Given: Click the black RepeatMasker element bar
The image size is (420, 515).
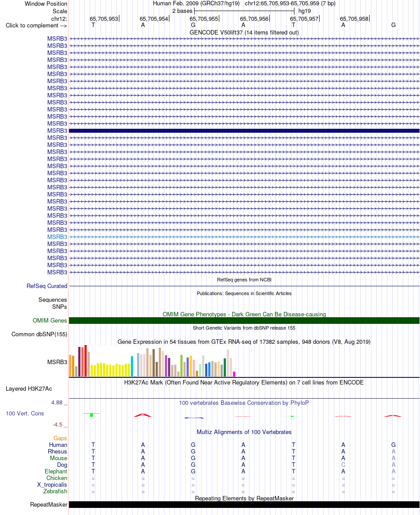Looking at the screenshot, I should point(244,505).
